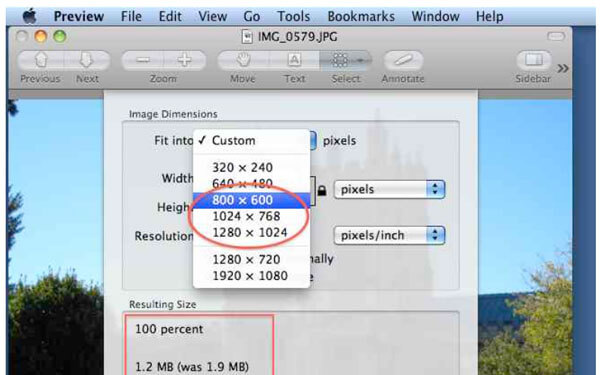Open the Apple menu
600x375 pixels.
29,16
